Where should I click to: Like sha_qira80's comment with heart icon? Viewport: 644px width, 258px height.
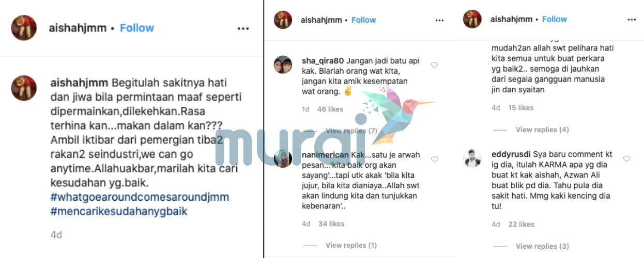click(434, 66)
